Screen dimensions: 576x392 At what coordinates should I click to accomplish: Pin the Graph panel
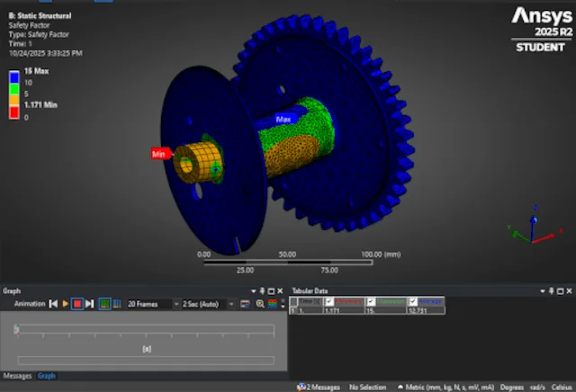262,291
